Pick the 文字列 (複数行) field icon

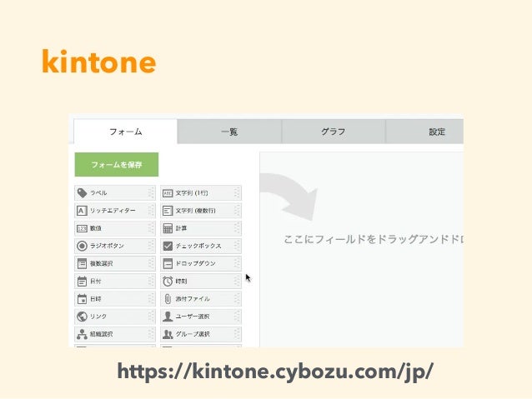pos(168,211)
